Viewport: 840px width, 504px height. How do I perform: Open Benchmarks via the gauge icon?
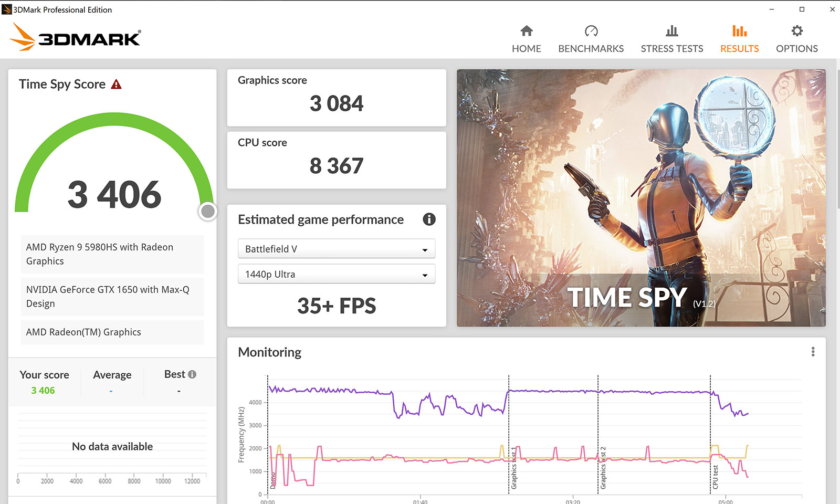(x=591, y=31)
